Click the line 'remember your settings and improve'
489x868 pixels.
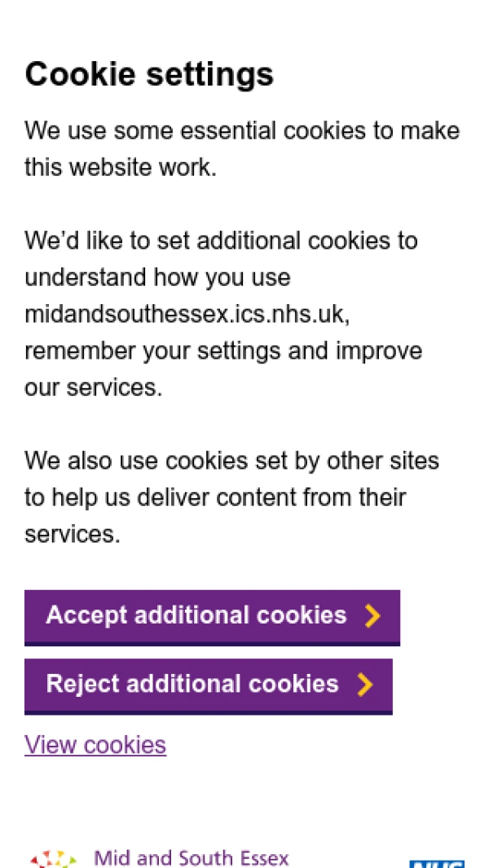[x=223, y=351]
